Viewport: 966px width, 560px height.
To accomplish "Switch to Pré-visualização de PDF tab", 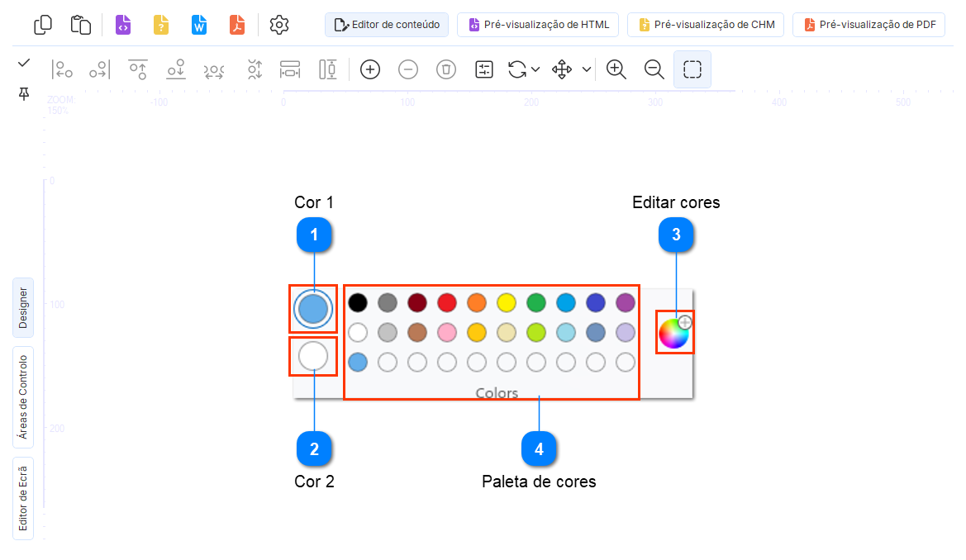I will 868,25.
